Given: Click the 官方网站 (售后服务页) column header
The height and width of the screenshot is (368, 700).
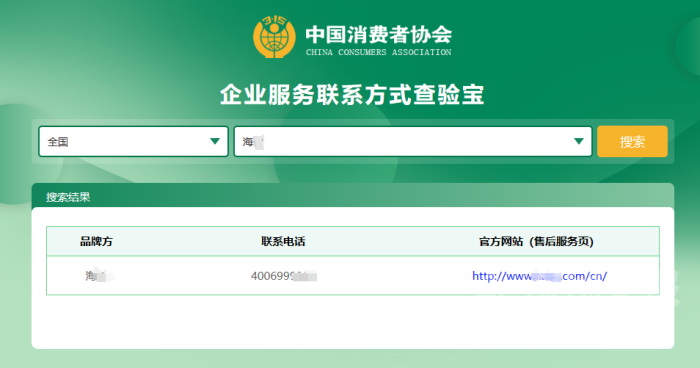Looking at the screenshot, I should (536, 242).
